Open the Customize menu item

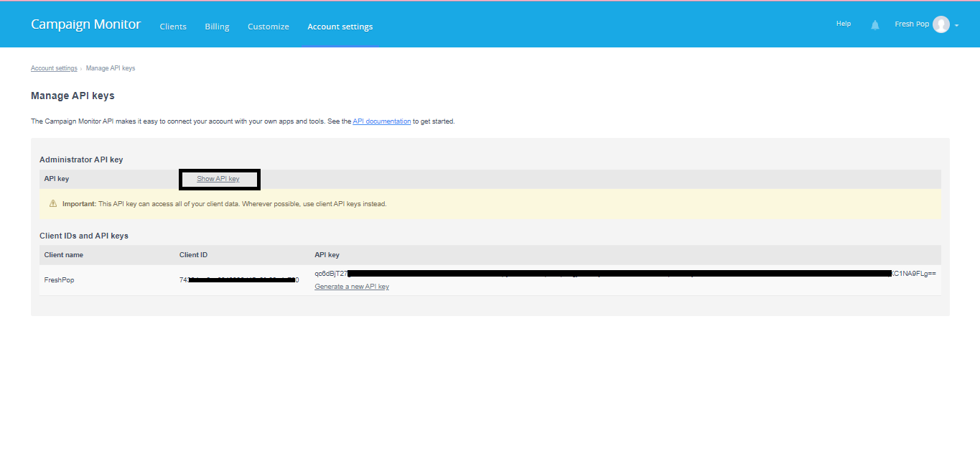tap(269, 27)
